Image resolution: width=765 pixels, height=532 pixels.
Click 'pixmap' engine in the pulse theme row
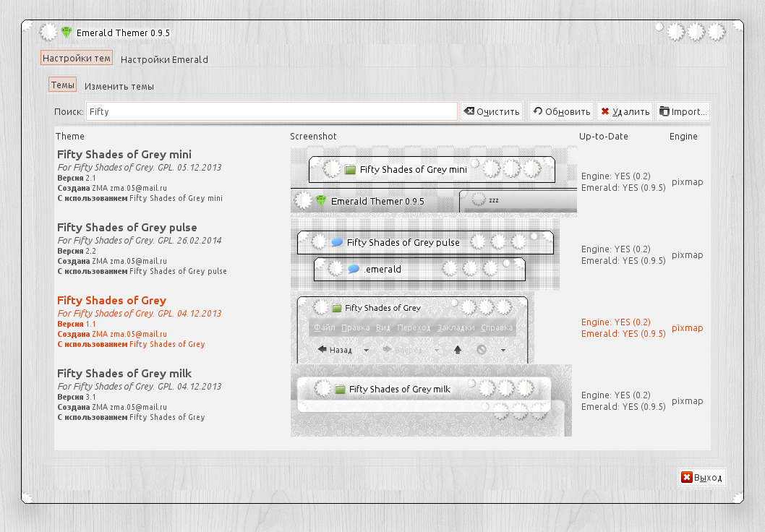coord(687,255)
